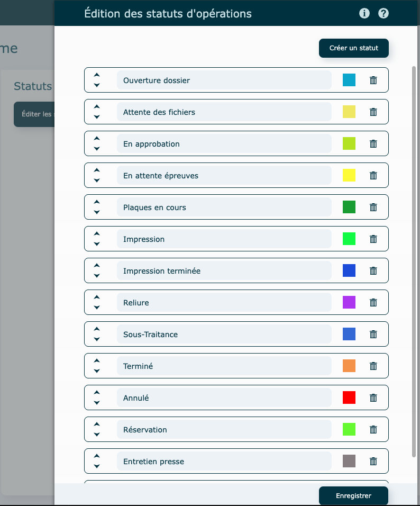Move Plaques en cours status up
This screenshot has width=420, height=506.
97,202
